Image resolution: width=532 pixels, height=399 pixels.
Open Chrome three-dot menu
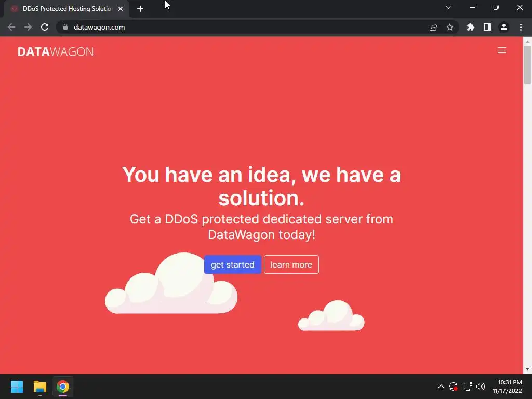521,27
